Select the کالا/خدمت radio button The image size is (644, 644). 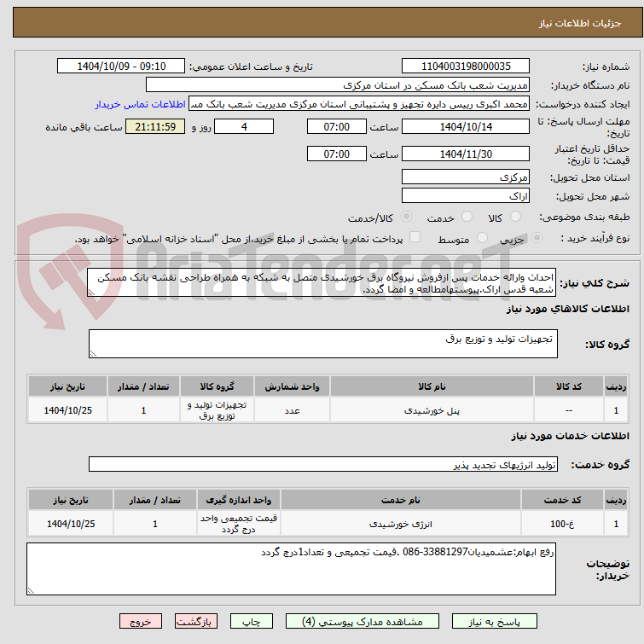point(406,217)
